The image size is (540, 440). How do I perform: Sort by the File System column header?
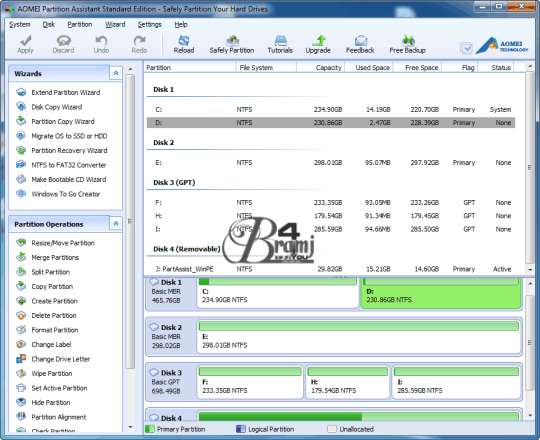click(266, 67)
